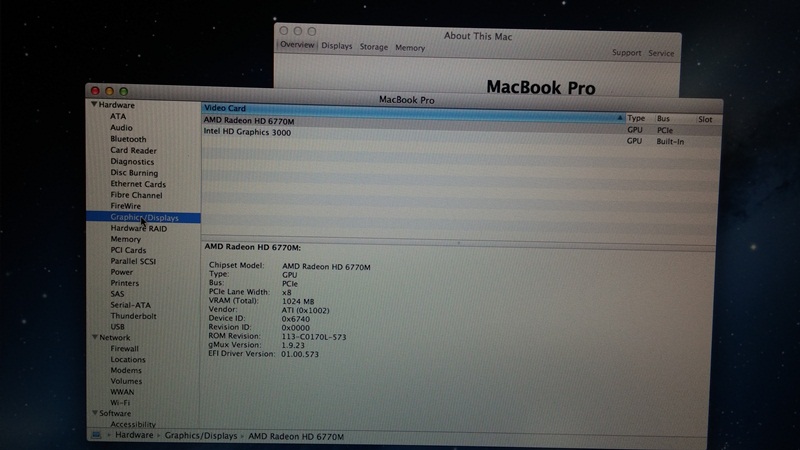Click the Type column header
800x450 pixels.
pyautogui.click(x=636, y=118)
